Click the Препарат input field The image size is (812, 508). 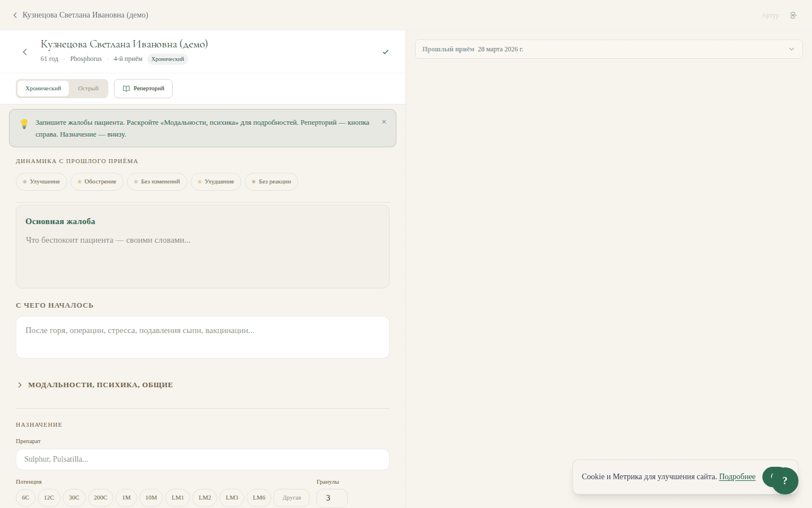pos(202,459)
